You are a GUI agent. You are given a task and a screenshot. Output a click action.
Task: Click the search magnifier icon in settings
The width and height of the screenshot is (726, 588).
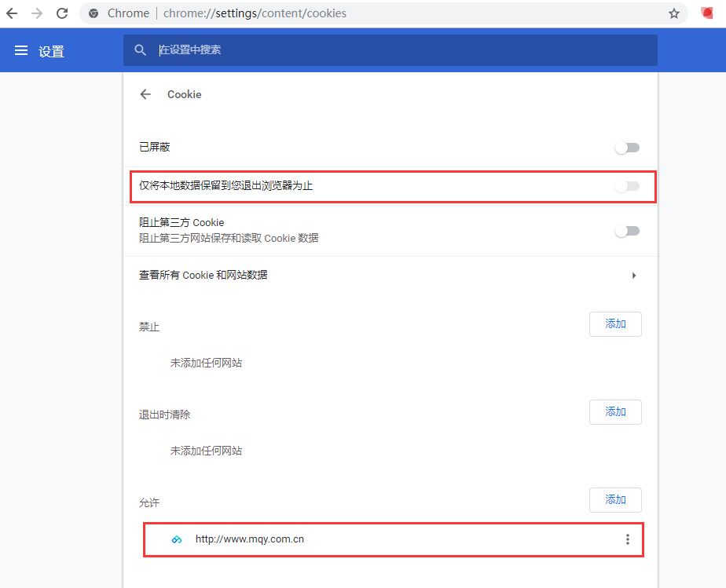(141, 50)
